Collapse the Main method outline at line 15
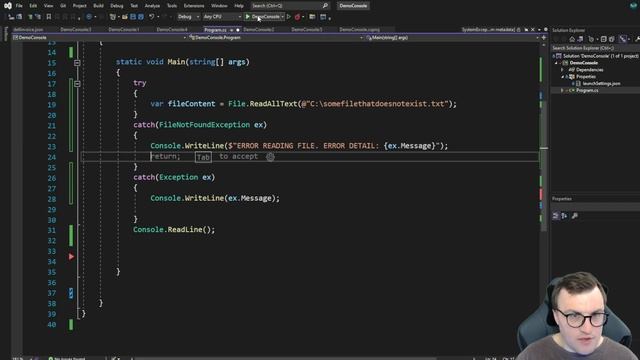 [x=77, y=63]
